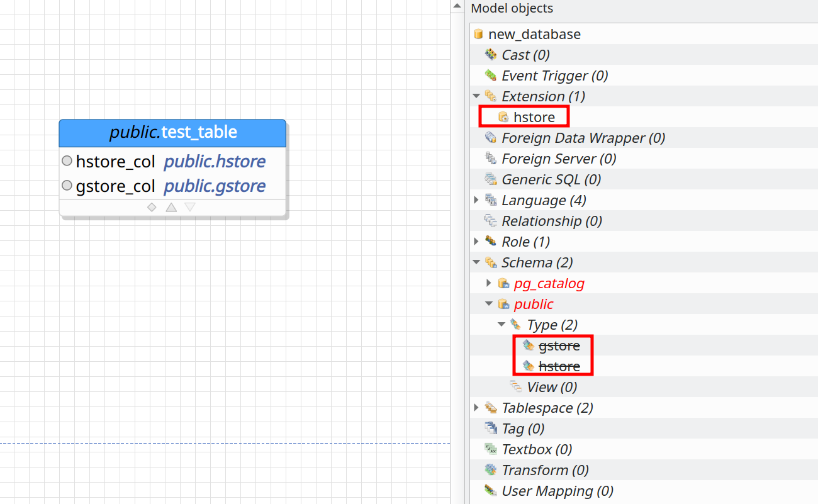Image resolution: width=818 pixels, height=504 pixels.
Task: Select the gstore type icon under Type
Action: [529, 345]
